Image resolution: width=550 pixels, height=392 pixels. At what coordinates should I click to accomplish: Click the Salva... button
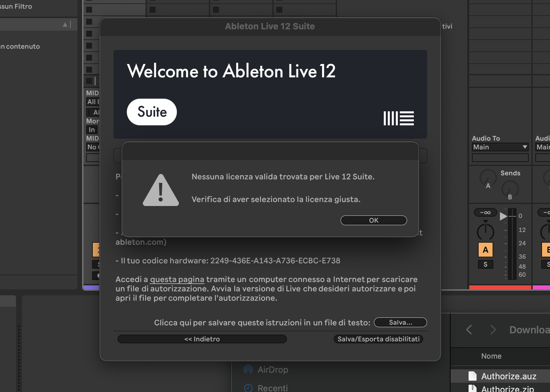(400, 322)
